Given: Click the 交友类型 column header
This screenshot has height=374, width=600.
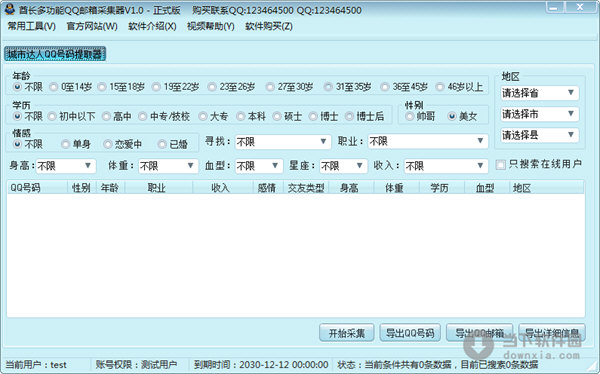Looking at the screenshot, I should 306,188.
